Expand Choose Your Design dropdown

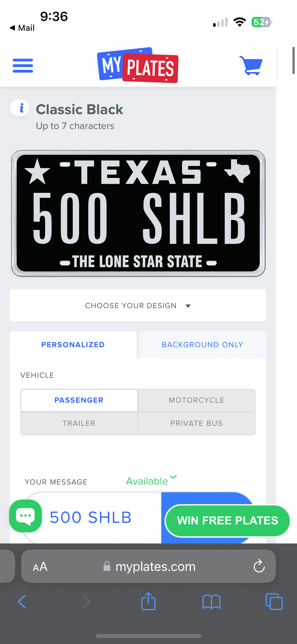pyautogui.click(x=138, y=305)
